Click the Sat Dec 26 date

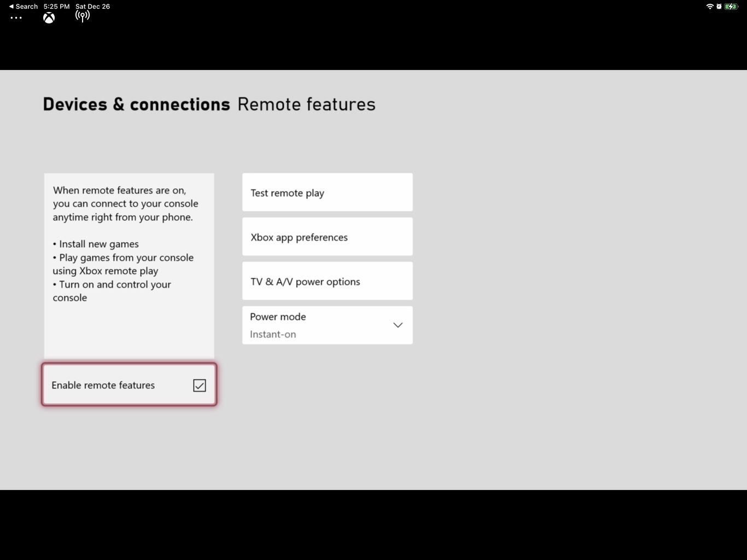click(93, 7)
